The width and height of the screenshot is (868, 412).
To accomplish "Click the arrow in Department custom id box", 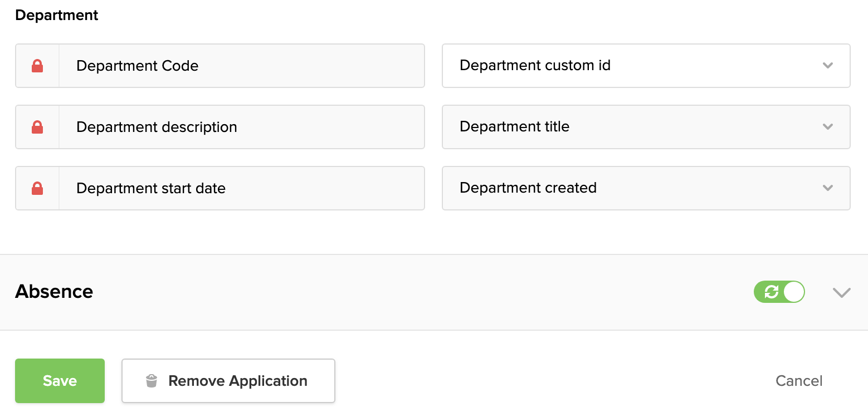I will click(x=827, y=66).
